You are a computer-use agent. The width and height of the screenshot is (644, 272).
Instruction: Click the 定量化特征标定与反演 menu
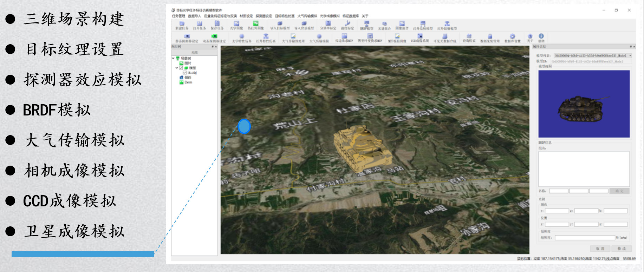(x=220, y=16)
